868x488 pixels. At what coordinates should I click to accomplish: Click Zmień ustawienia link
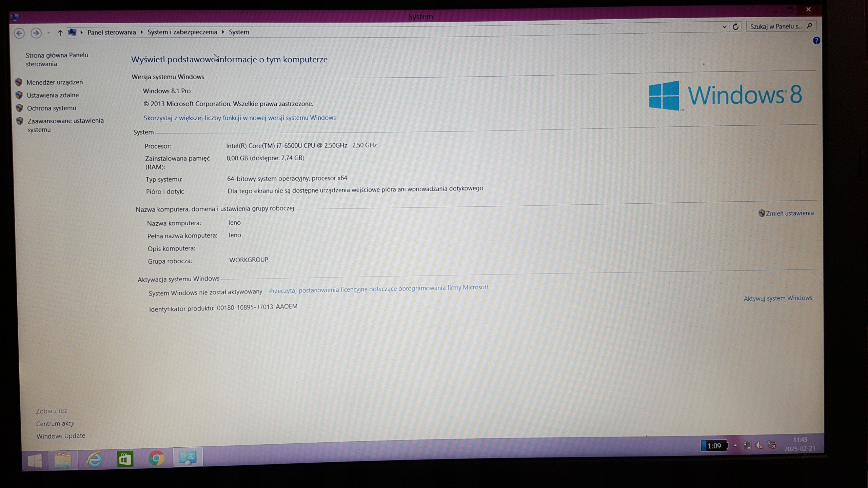[789, 213]
